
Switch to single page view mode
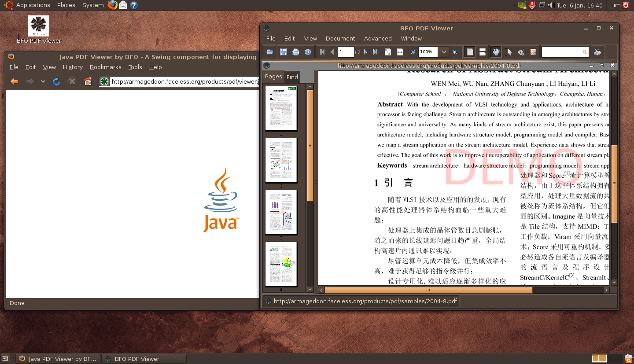click(469, 51)
